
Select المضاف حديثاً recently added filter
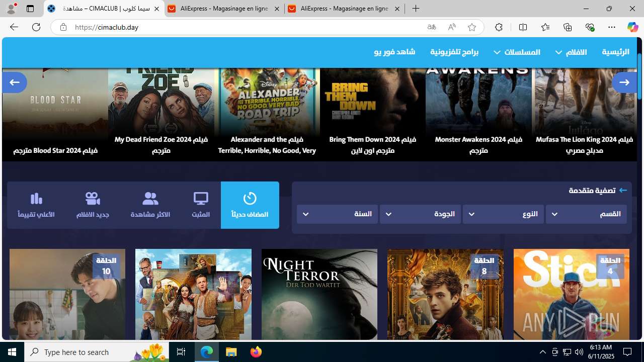[250, 205]
